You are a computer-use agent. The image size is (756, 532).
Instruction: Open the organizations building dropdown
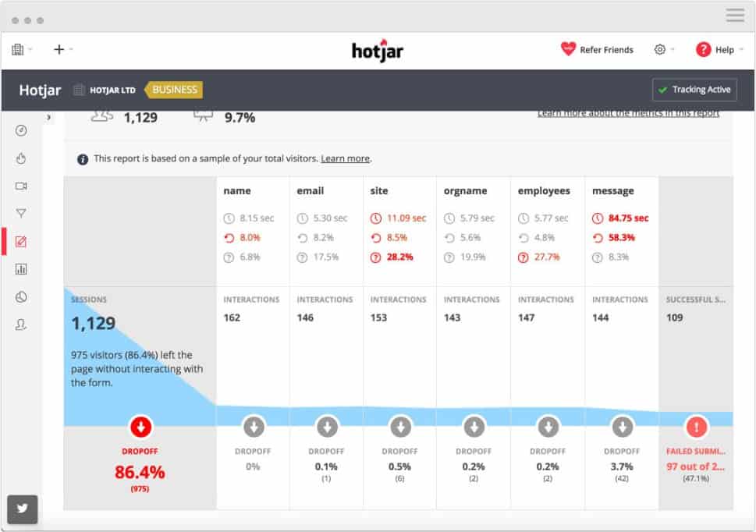point(22,49)
